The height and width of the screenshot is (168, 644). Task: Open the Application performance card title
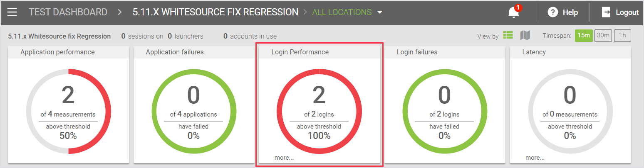click(57, 52)
